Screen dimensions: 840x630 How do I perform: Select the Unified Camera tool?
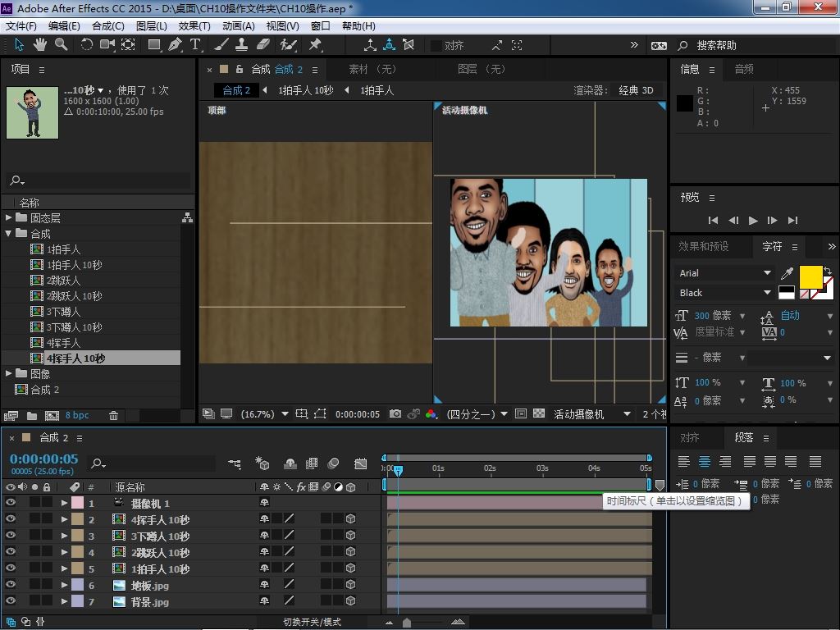coord(107,45)
